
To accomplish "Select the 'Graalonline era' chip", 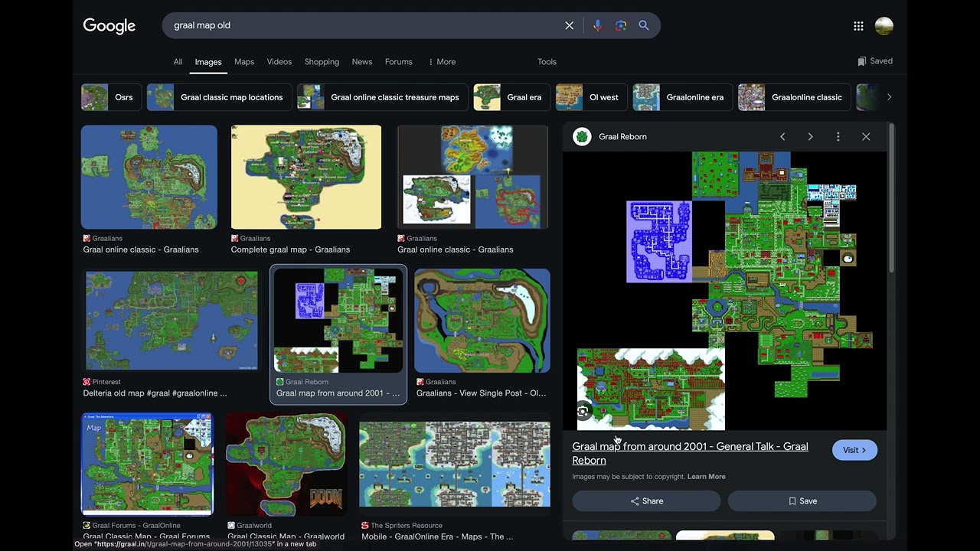I will 682,97.
